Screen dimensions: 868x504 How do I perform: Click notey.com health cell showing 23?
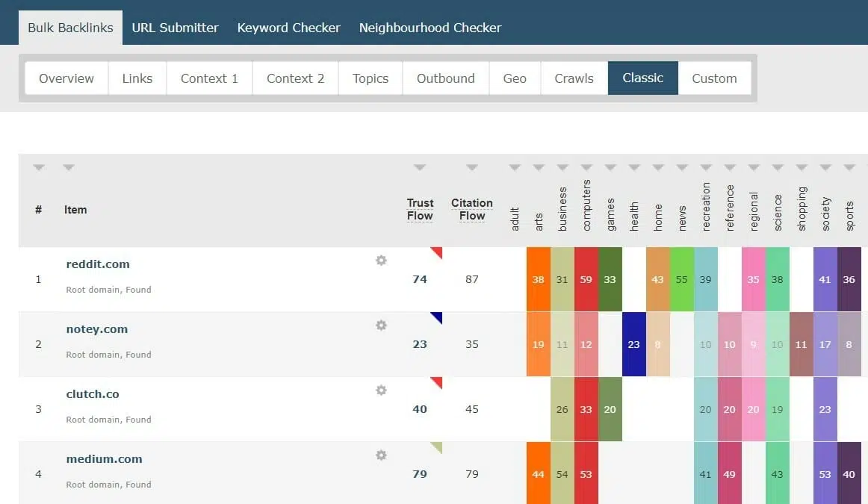pyautogui.click(x=634, y=344)
